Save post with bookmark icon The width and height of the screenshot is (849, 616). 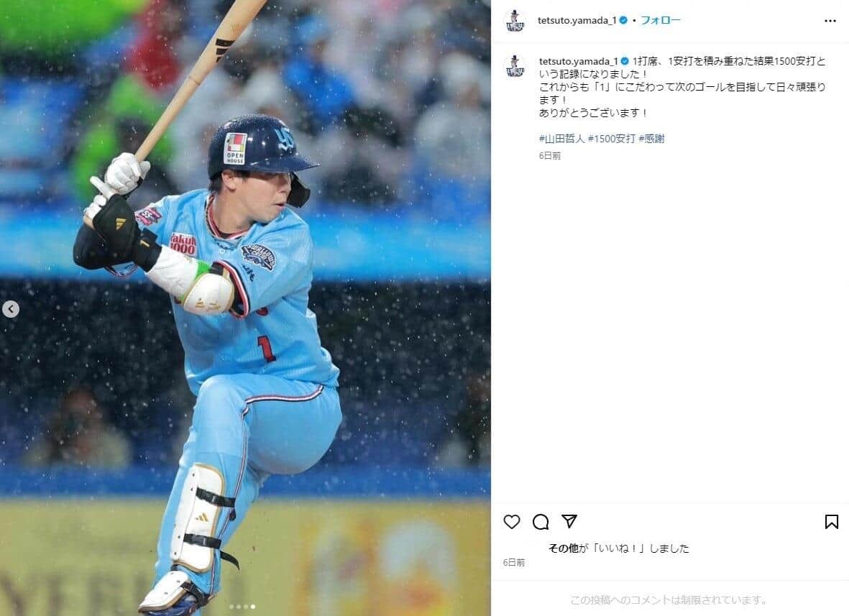point(831,522)
